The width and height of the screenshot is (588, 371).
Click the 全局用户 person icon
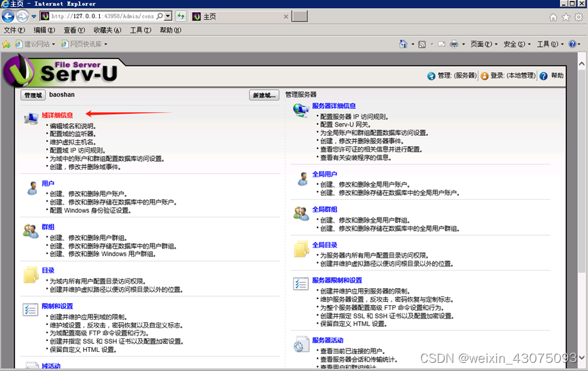[x=302, y=179]
